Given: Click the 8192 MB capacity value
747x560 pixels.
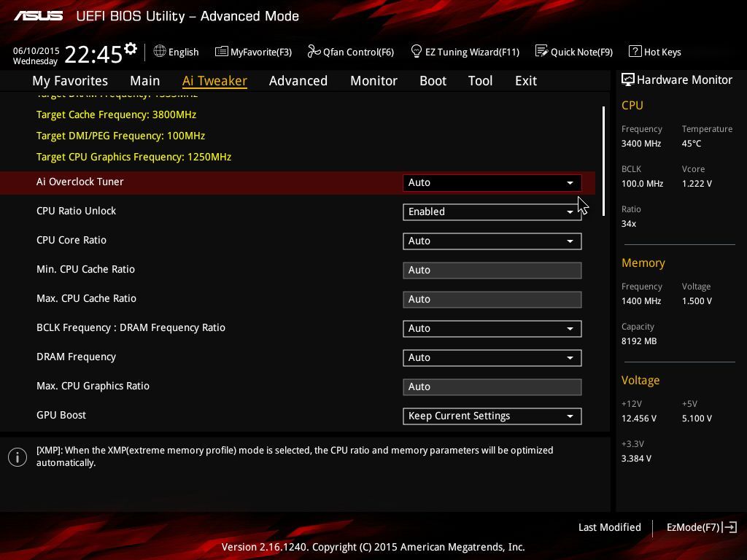Looking at the screenshot, I should [639, 341].
